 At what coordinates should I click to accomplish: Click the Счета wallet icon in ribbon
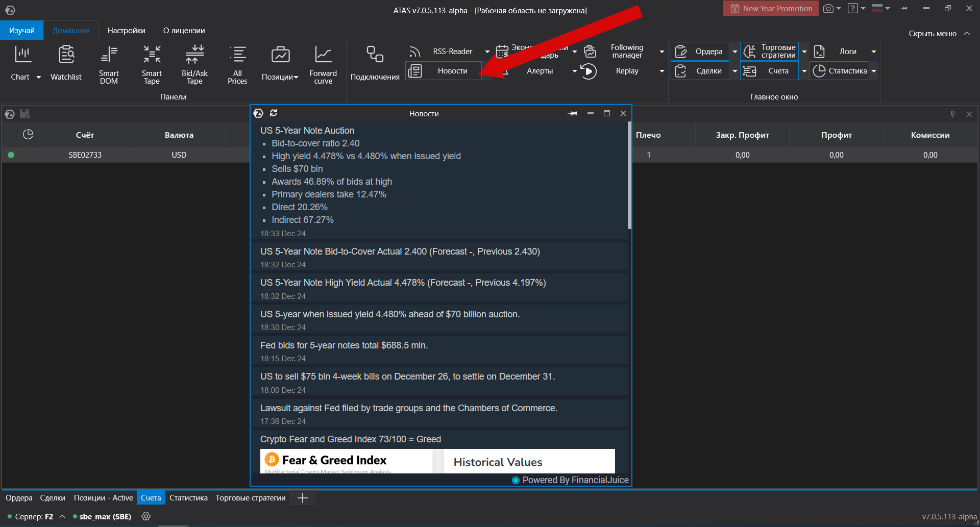click(749, 71)
